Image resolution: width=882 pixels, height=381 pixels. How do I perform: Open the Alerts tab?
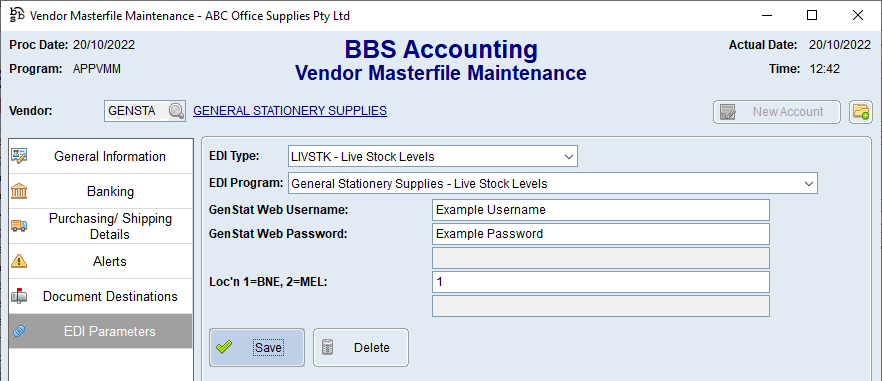pyautogui.click(x=100, y=261)
